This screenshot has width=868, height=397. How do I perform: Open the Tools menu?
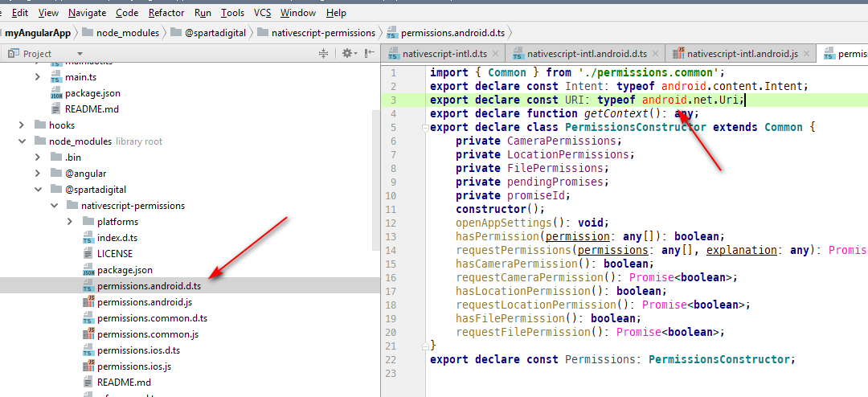(232, 13)
